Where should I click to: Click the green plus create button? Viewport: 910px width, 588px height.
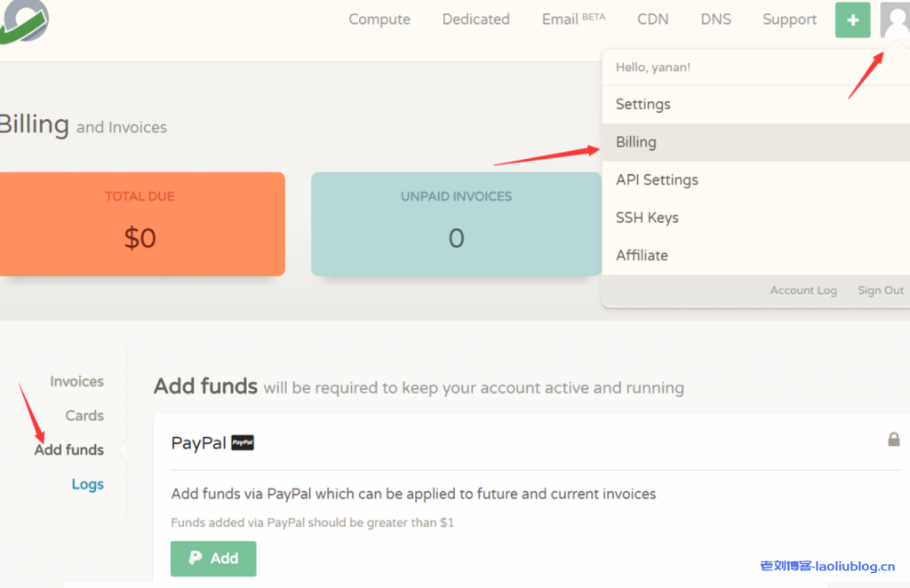pos(852,20)
